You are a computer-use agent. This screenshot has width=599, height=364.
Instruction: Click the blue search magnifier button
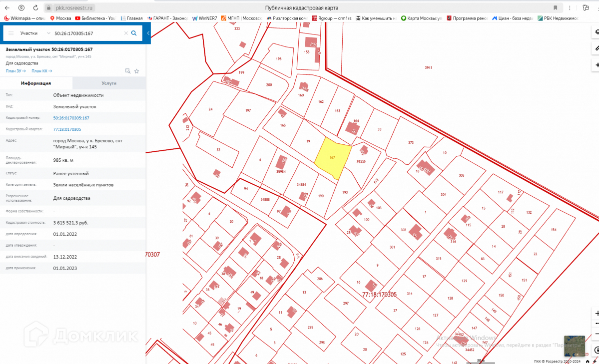[x=134, y=33]
